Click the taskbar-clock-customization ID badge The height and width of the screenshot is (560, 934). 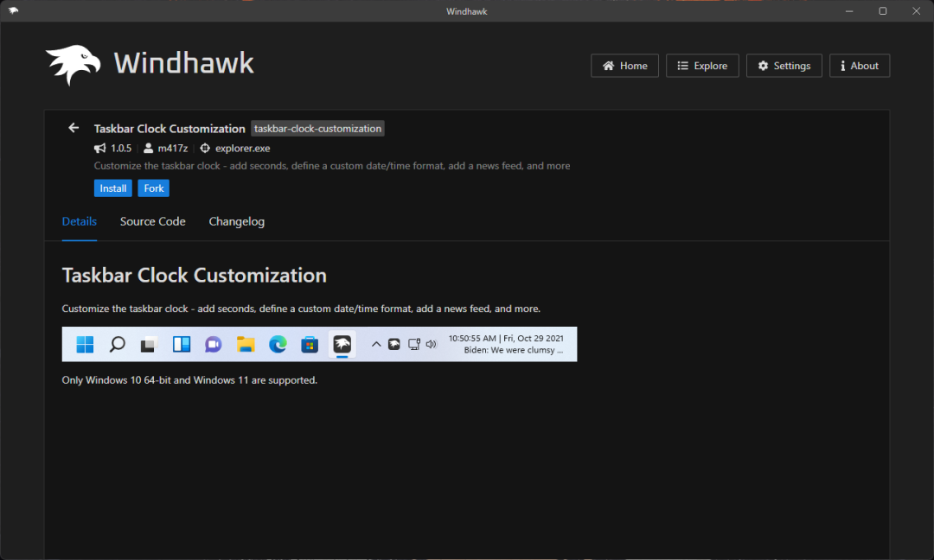(x=317, y=129)
